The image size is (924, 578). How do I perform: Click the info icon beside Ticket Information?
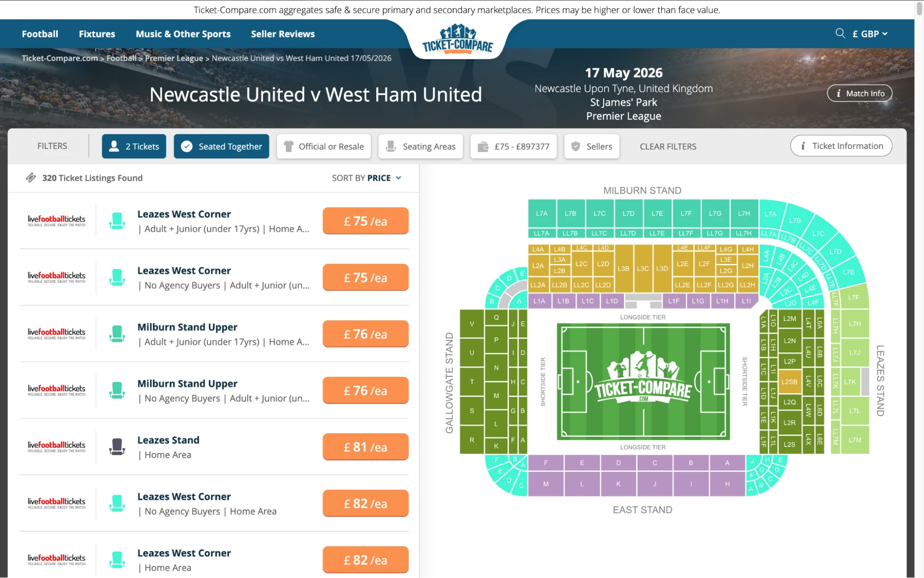[803, 146]
